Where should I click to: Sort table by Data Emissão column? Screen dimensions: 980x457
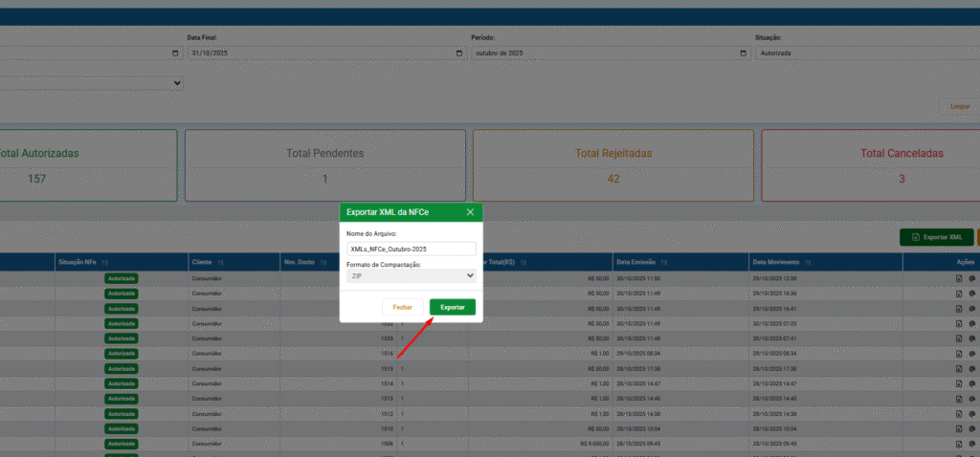(664, 262)
